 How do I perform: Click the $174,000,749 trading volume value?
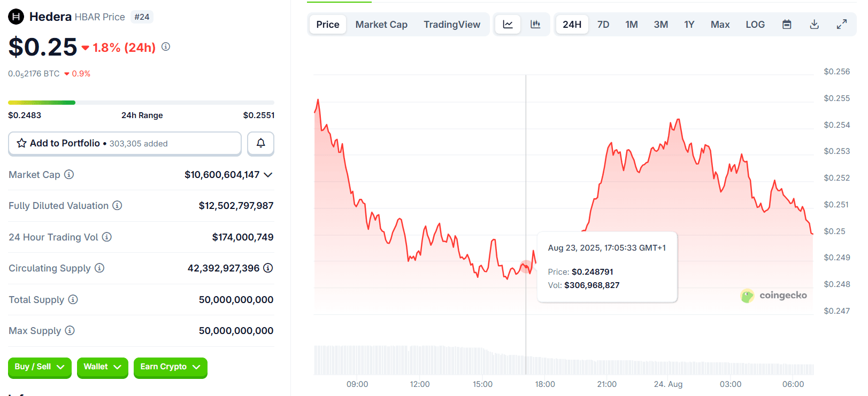point(243,237)
